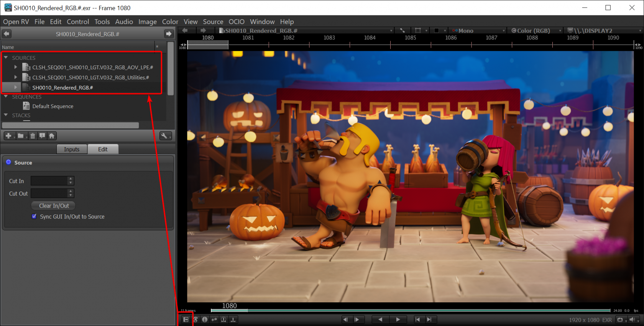Click the folder icon in session manager toolbar

click(x=21, y=136)
